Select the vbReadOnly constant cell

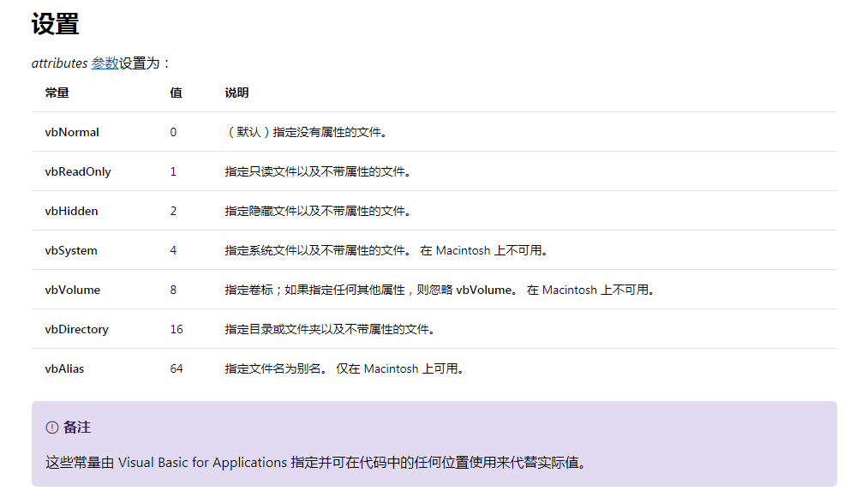pyautogui.click(x=78, y=171)
